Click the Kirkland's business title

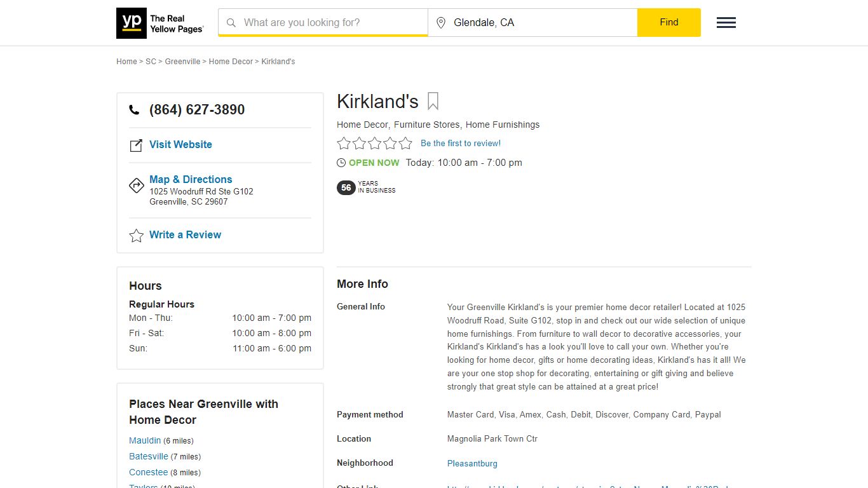(377, 102)
